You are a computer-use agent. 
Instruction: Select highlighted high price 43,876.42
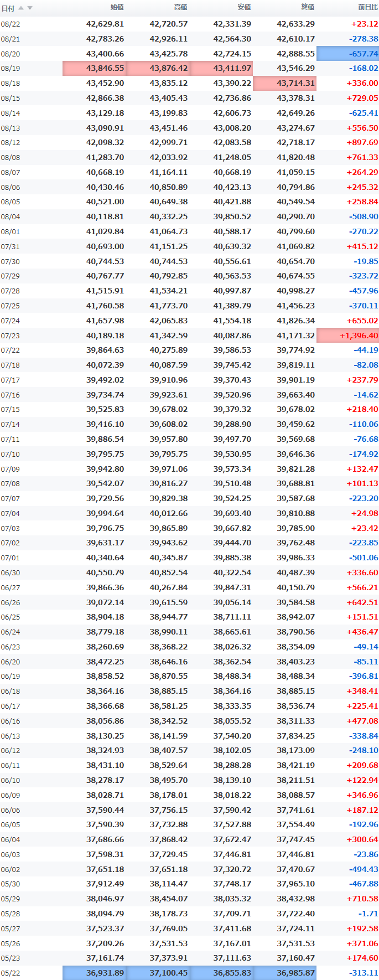click(x=158, y=68)
